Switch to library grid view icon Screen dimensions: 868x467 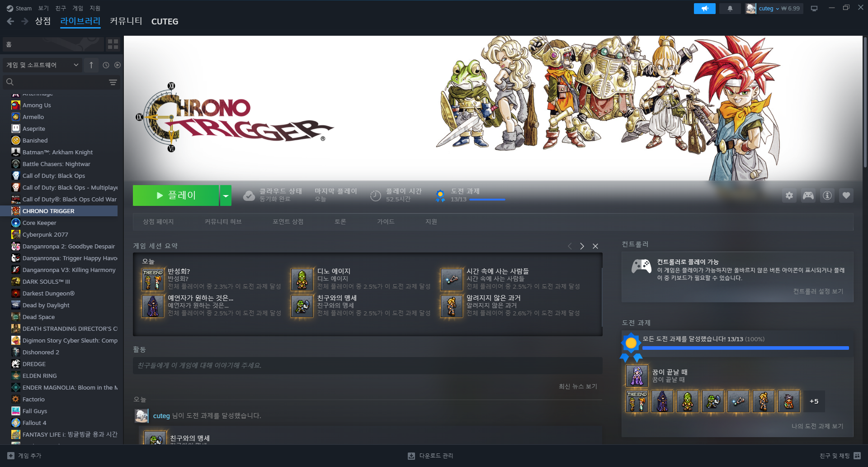coord(113,44)
